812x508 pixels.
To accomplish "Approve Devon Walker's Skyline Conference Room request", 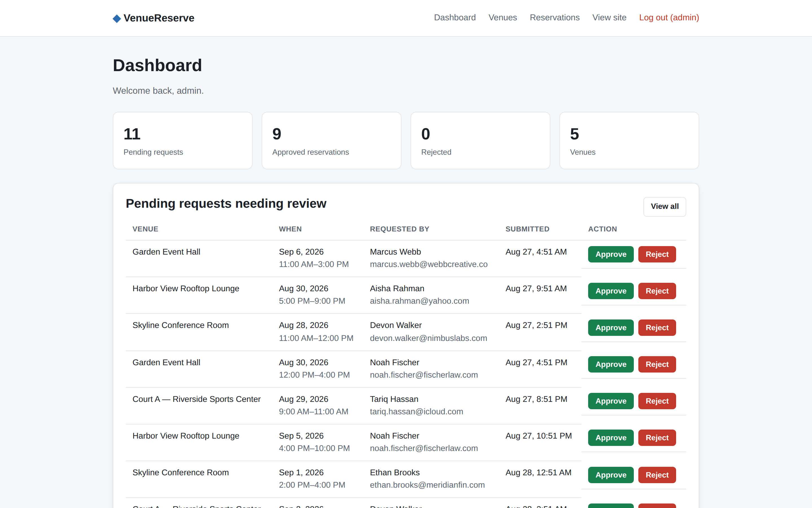I will (x=611, y=328).
